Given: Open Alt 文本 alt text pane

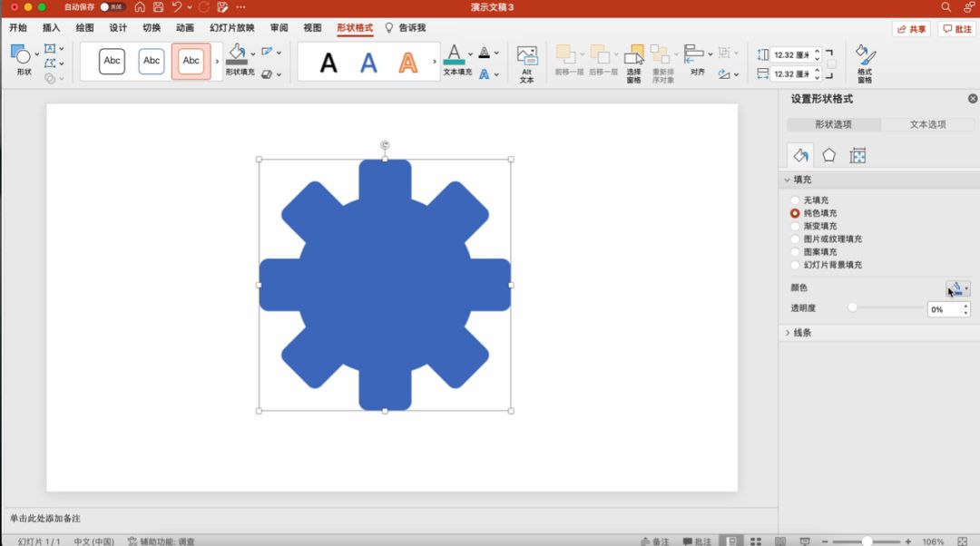Looking at the screenshot, I should (527, 63).
